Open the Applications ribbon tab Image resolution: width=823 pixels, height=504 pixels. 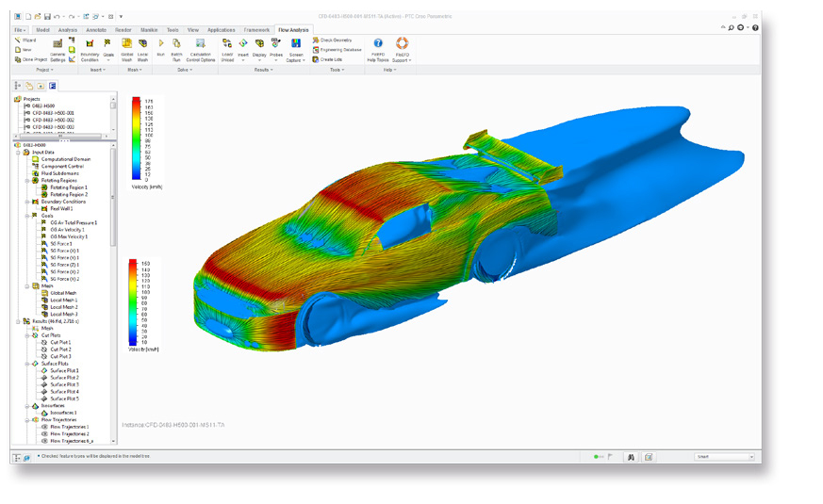point(221,30)
